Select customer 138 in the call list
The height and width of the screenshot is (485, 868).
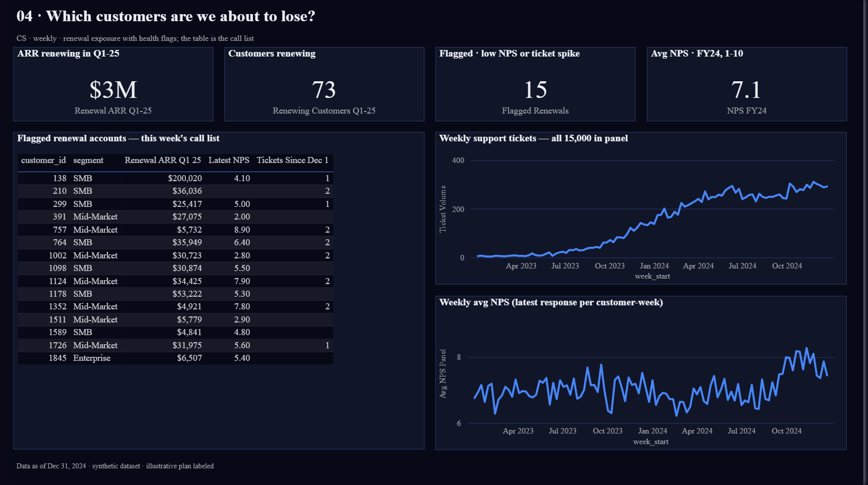60,178
